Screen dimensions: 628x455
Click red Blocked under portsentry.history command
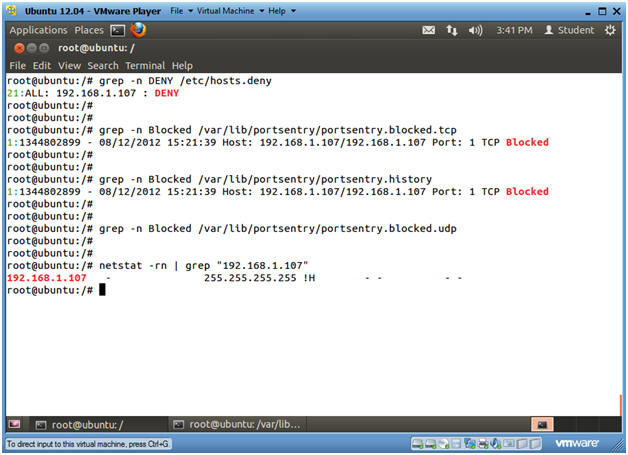tap(527, 192)
